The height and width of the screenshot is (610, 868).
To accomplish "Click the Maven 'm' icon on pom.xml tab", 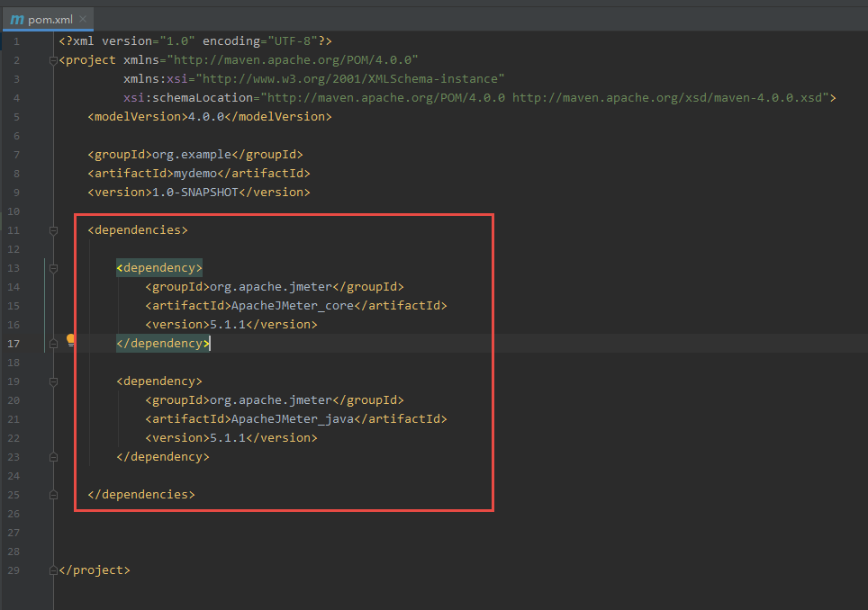I will (16, 20).
